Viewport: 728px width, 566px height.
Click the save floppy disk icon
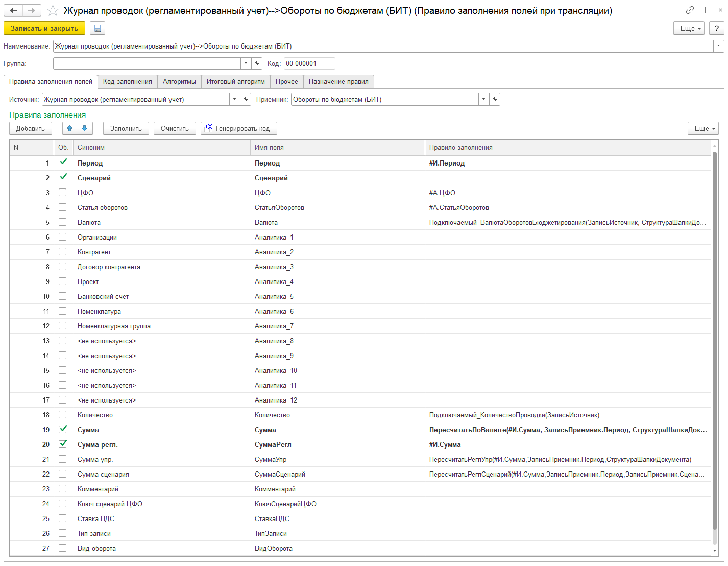click(x=98, y=29)
